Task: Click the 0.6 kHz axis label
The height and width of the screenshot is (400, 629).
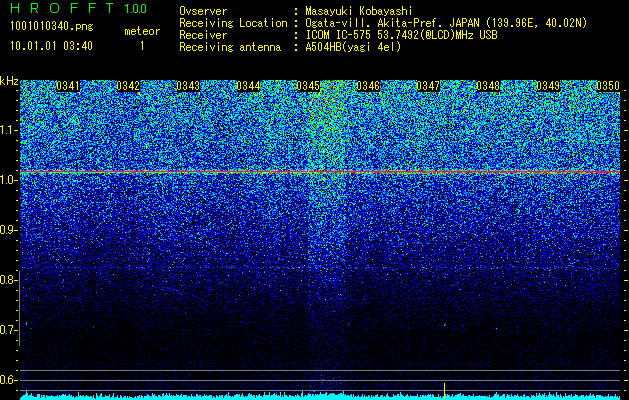Action: pos(7,380)
